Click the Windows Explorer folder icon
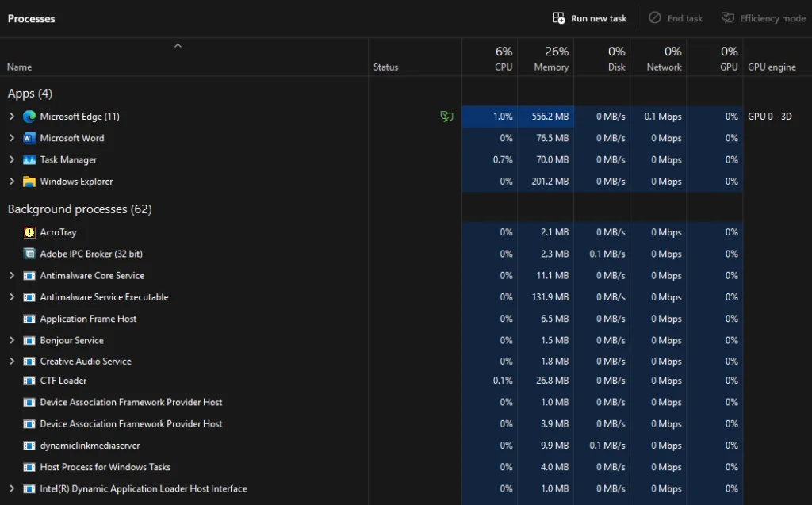The width and height of the screenshot is (812, 505). click(29, 181)
